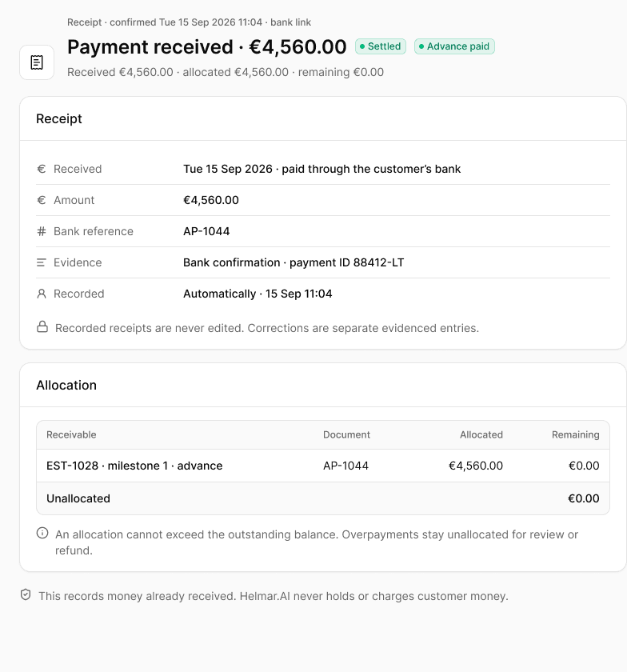The height and width of the screenshot is (672, 627).
Task: Click the euro icon next to Amount
Action: [42, 200]
